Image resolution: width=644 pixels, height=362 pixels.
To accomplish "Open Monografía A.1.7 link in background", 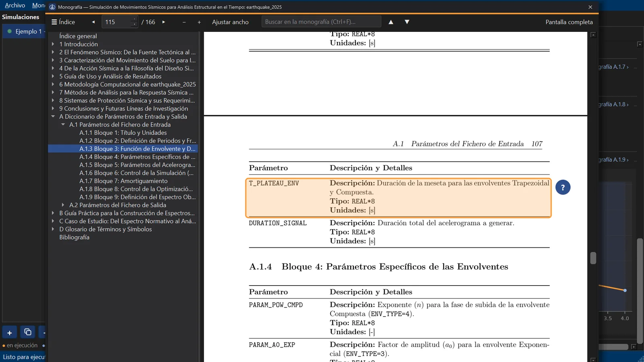I will coord(613,67).
